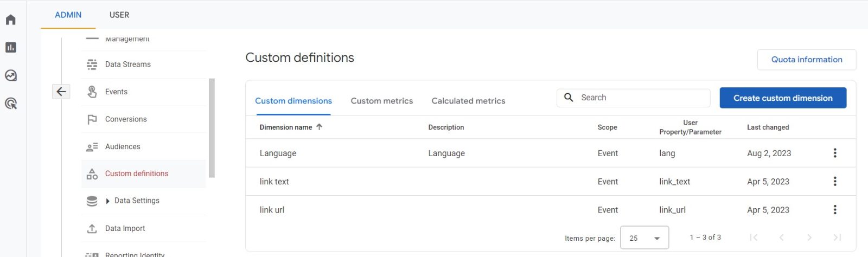Open more options for Language dimension

[x=835, y=153]
